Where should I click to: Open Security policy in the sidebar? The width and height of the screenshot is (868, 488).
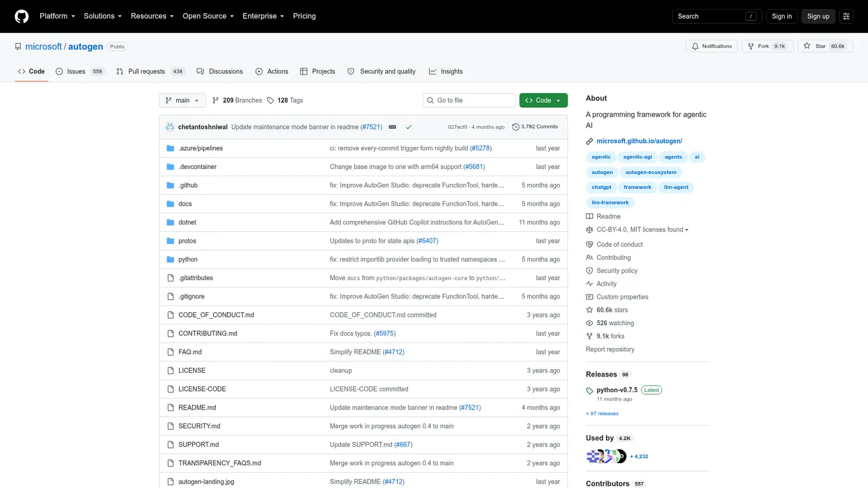point(617,271)
